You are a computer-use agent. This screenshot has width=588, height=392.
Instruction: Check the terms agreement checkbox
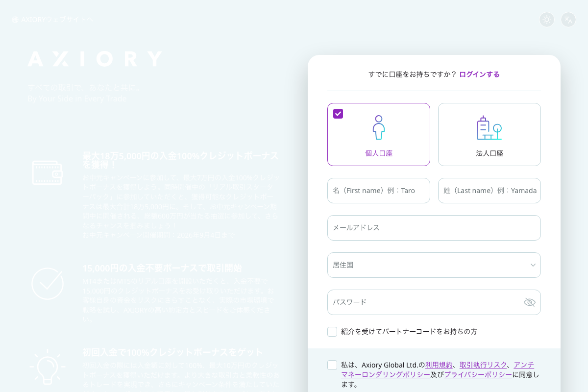click(332, 365)
